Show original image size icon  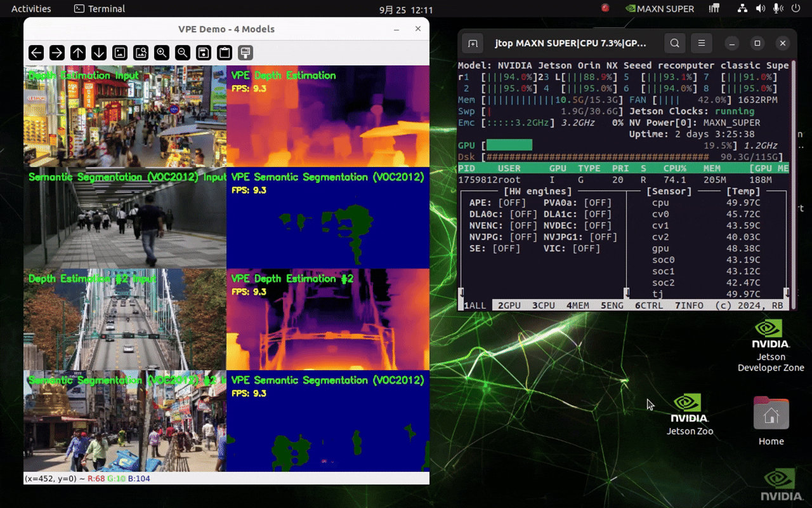pos(120,53)
